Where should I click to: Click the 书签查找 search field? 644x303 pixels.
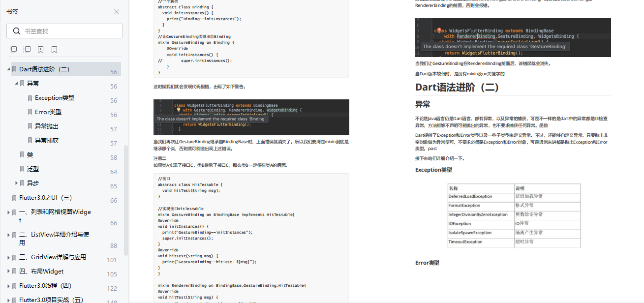(x=64, y=31)
